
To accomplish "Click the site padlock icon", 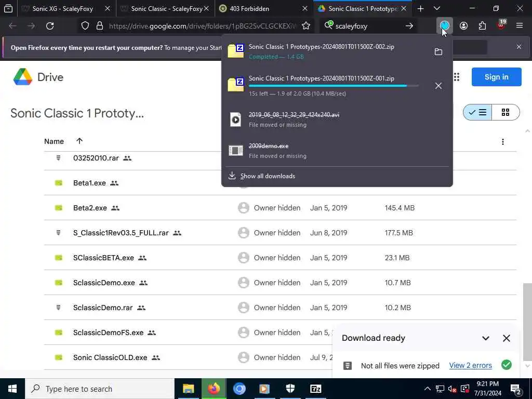I will (99, 26).
